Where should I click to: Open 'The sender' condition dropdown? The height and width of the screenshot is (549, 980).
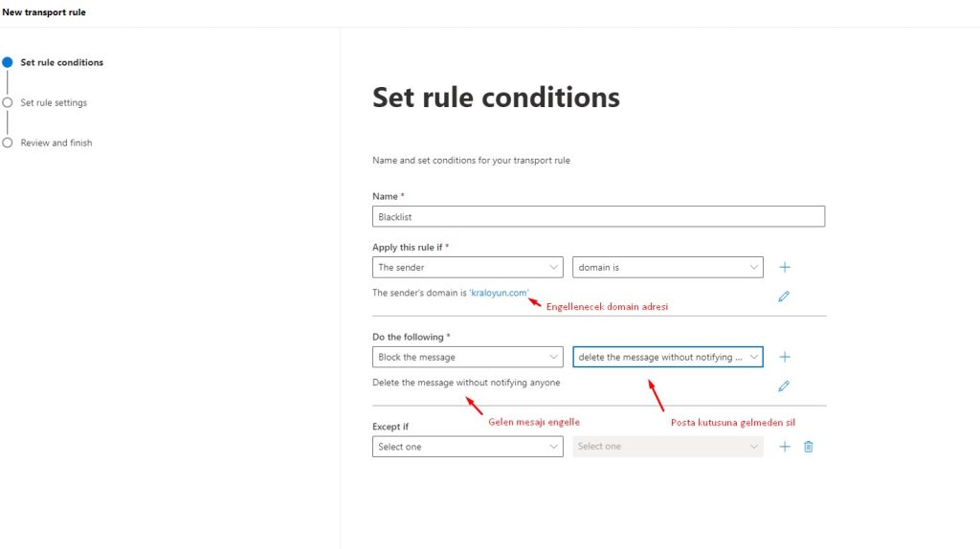(467, 267)
